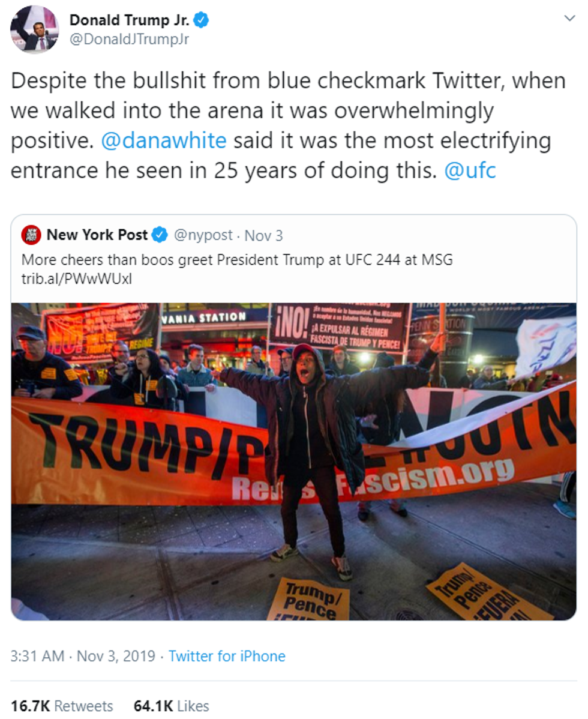
Task: Open the trib.al/PWwWUxl article link
Action: pos(76,279)
